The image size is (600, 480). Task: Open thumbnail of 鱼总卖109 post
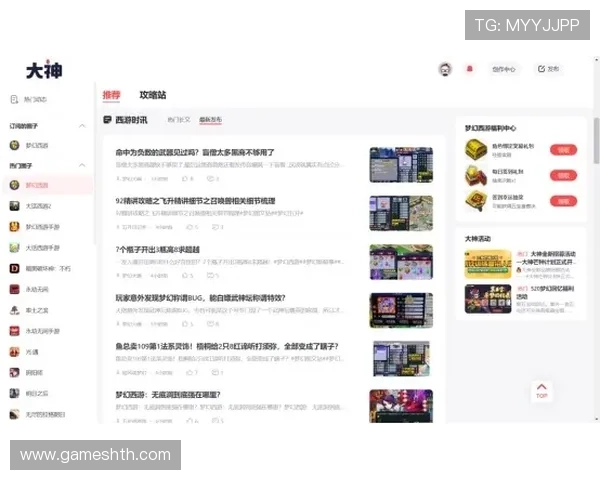pos(401,359)
